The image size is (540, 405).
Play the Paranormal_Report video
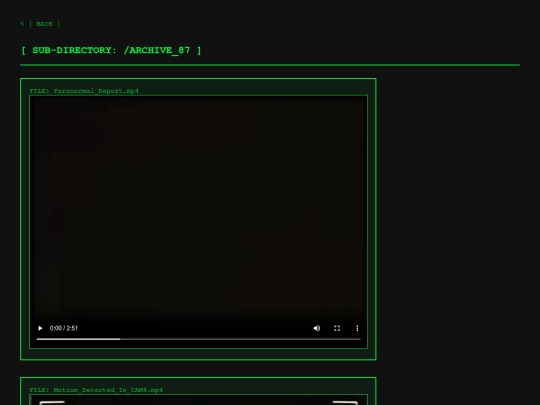40,328
